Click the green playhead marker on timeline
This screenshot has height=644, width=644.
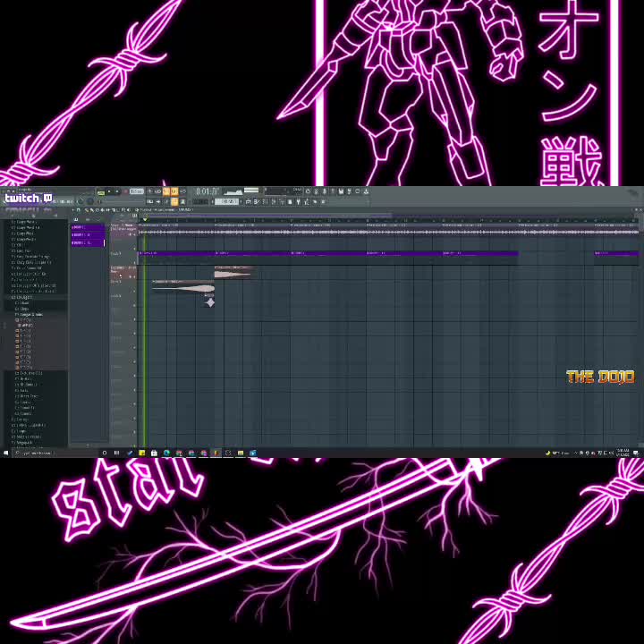point(145,220)
